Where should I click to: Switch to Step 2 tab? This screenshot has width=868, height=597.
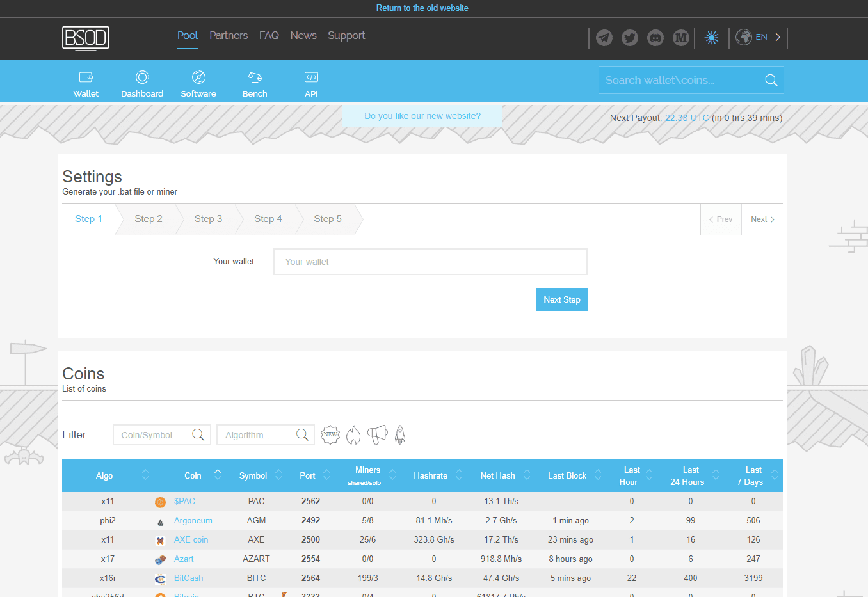[149, 219]
